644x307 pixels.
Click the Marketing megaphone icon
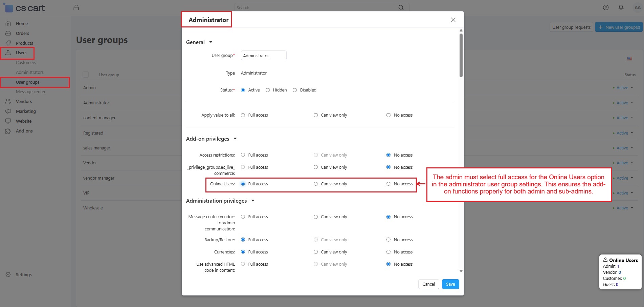[8, 111]
